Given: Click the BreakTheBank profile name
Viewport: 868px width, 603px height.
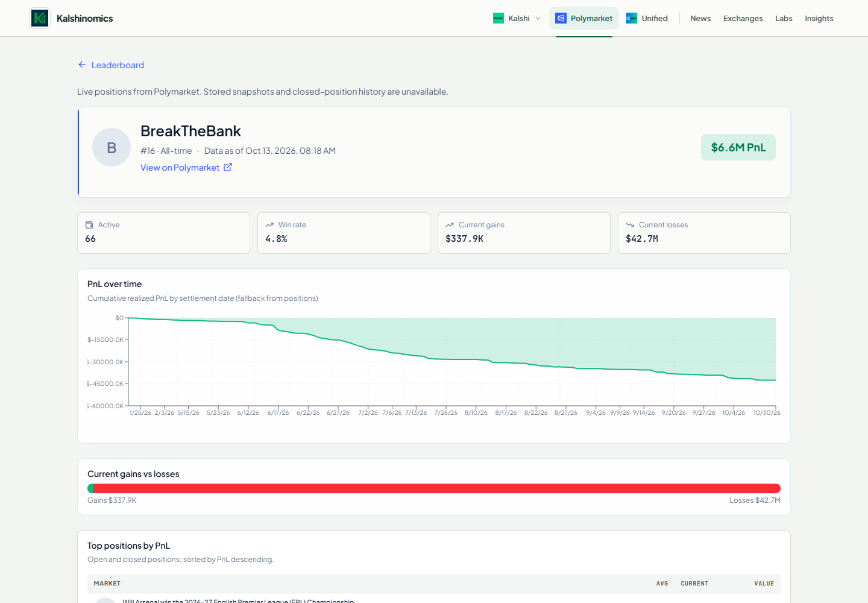Looking at the screenshot, I should tap(190, 131).
